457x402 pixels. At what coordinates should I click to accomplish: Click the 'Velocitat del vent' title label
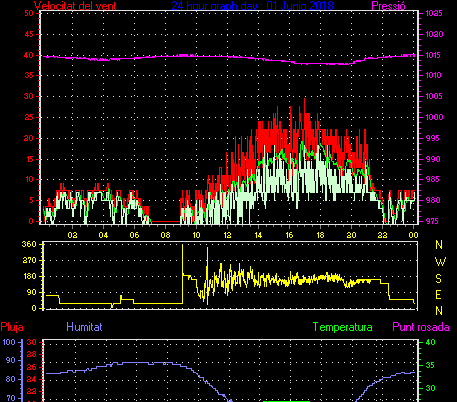(75, 6)
